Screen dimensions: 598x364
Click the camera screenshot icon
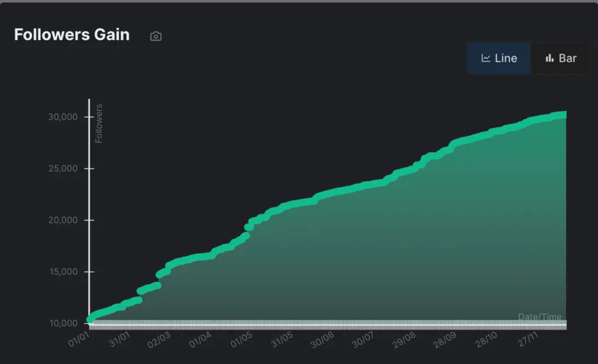(x=156, y=36)
